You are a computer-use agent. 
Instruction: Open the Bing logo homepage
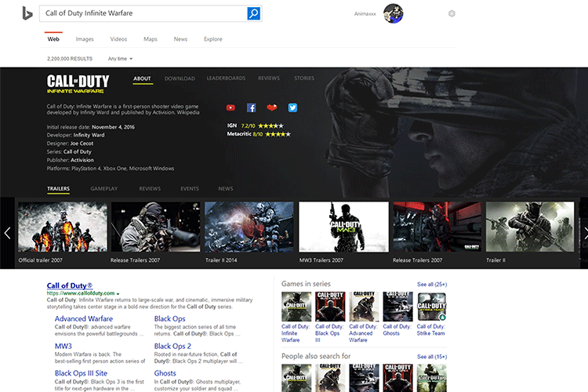click(27, 13)
